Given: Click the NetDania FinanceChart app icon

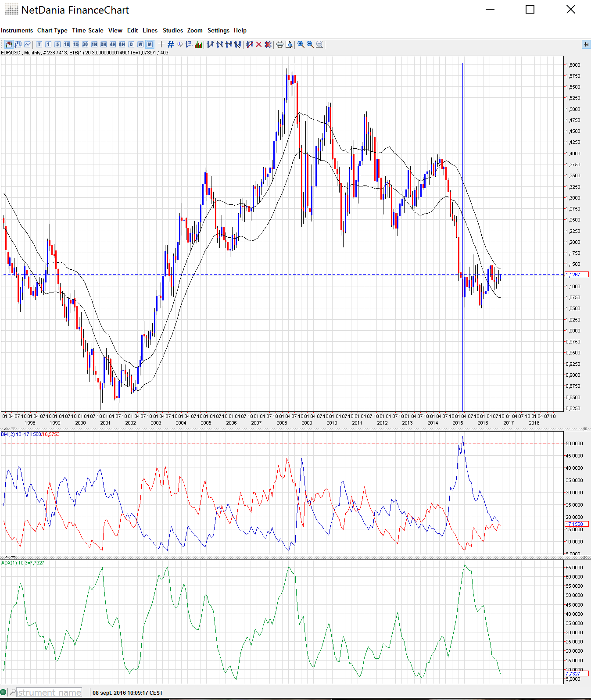Looking at the screenshot, I should coord(11,10).
